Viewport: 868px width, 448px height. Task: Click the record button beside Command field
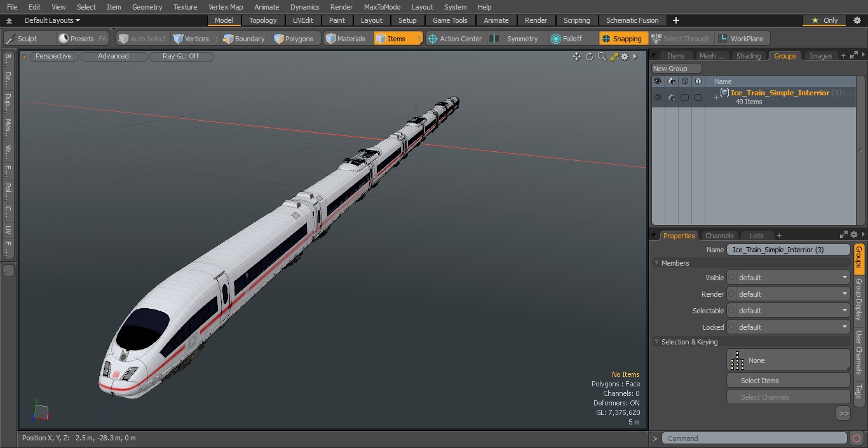[856, 438]
